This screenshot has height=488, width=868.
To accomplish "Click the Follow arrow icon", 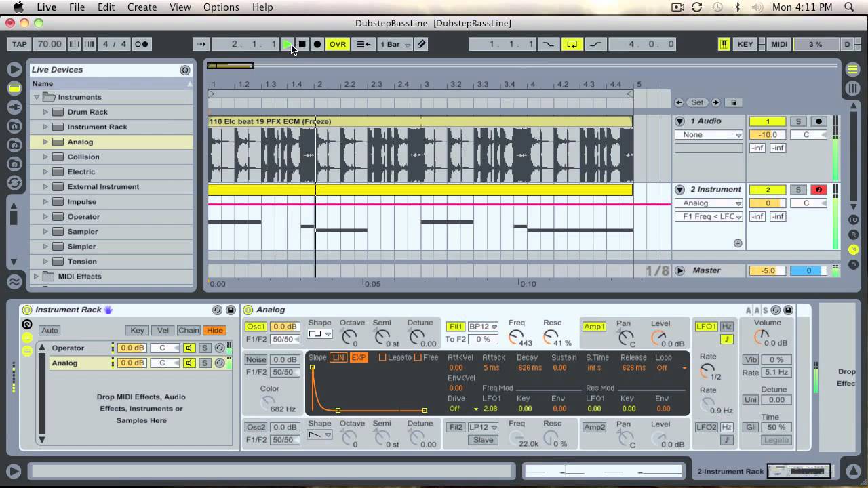I will point(201,44).
